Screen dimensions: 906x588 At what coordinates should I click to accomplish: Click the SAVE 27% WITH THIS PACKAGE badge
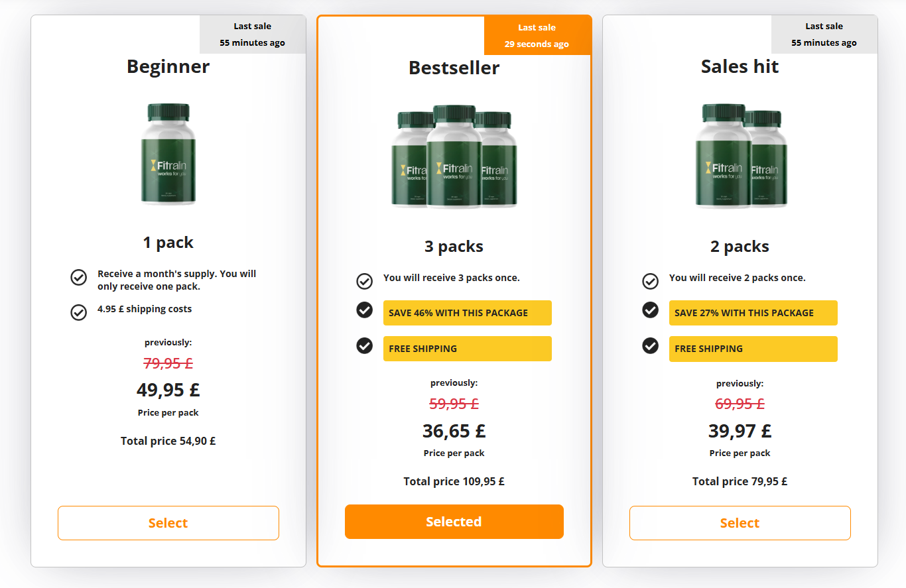point(753,313)
